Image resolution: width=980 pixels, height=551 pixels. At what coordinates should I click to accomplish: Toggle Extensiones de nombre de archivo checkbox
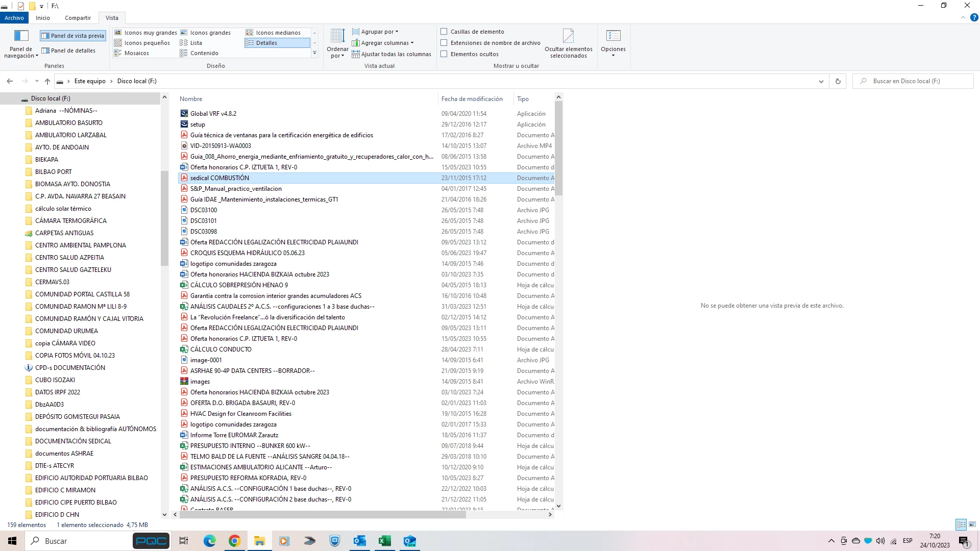(444, 43)
